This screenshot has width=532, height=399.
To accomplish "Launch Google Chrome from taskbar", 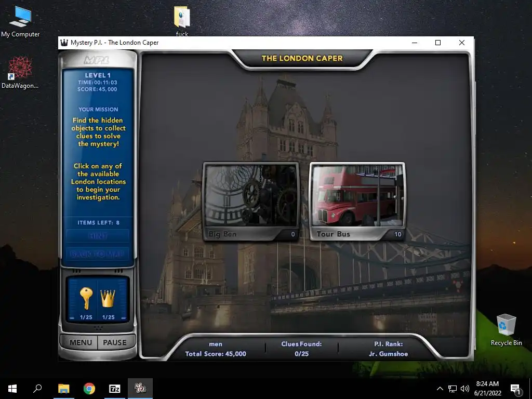I will click(89, 389).
